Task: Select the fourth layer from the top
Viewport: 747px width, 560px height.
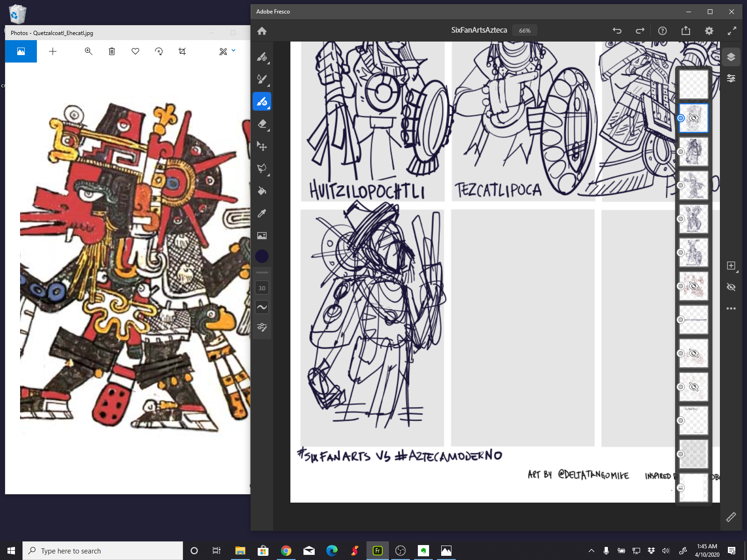Action: coord(693,185)
